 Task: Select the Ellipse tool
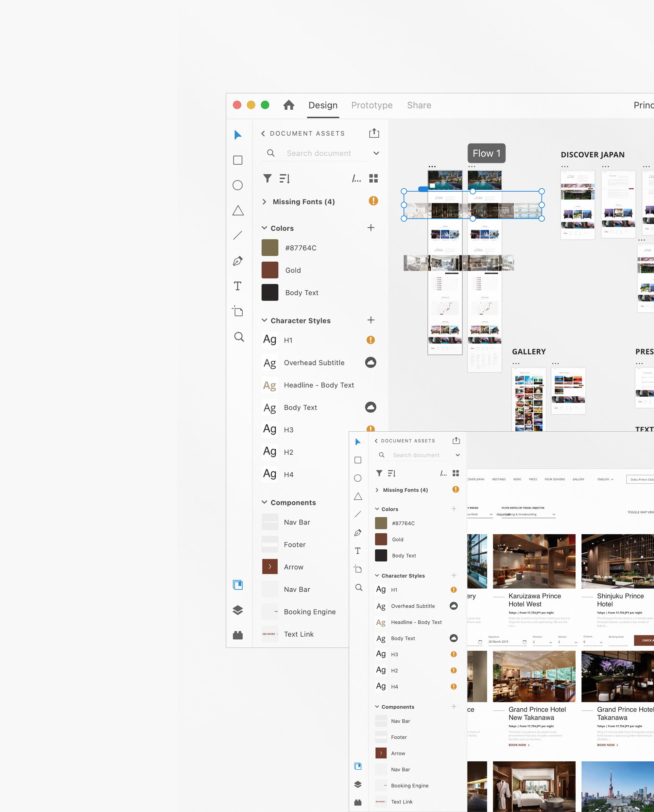pyautogui.click(x=238, y=185)
